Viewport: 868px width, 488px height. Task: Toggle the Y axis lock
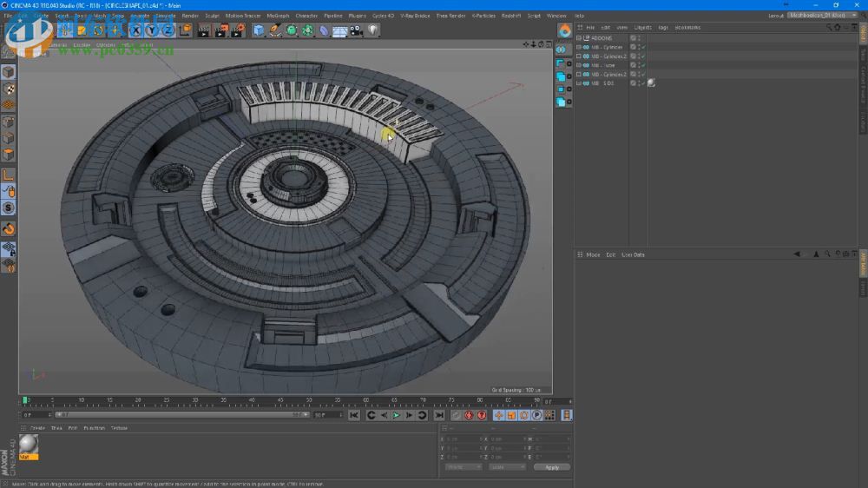[x=152, y=30]
